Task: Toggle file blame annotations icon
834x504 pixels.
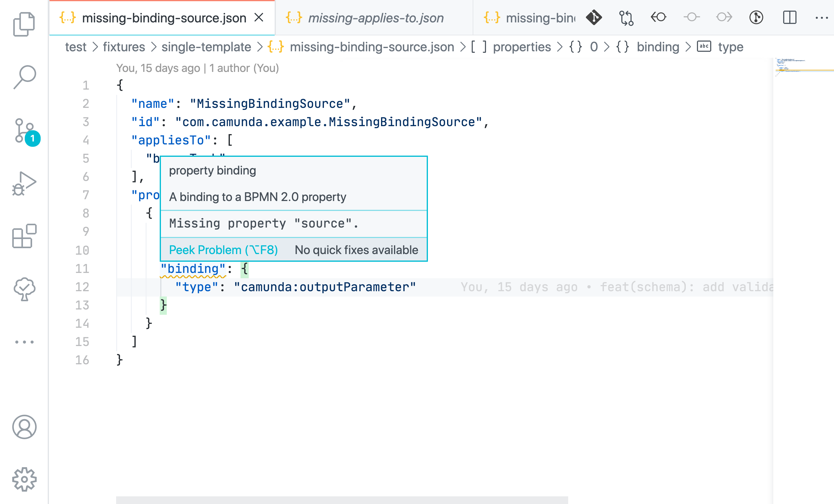Action: tap(756, 18)
